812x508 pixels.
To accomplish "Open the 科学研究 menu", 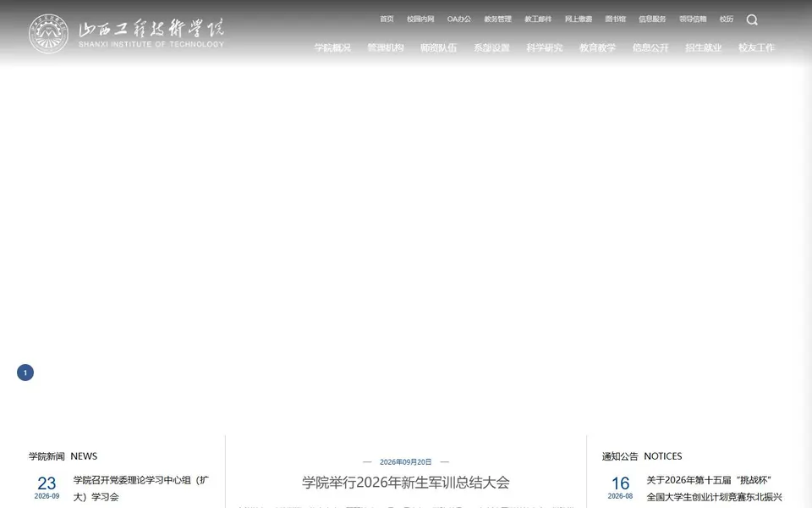I will tap(545, 47).
